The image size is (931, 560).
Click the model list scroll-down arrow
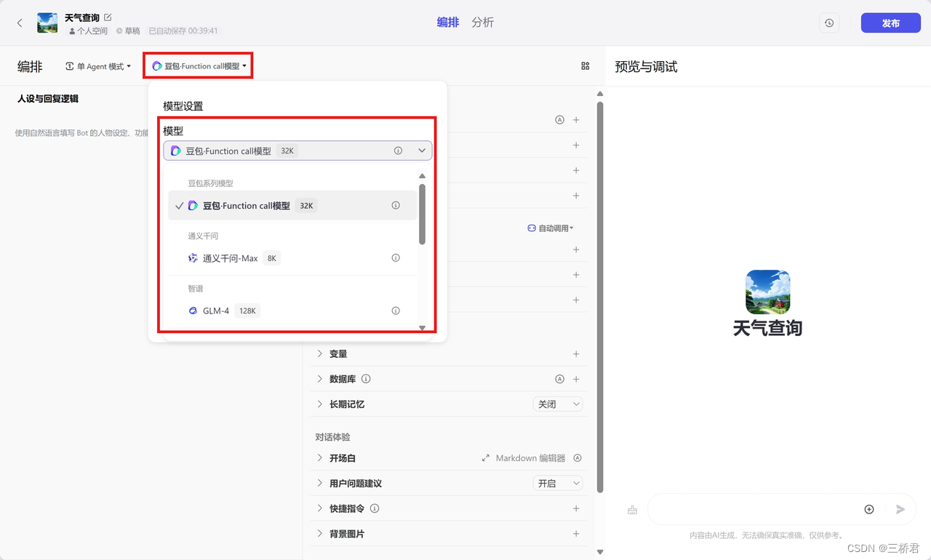point(423,328)
